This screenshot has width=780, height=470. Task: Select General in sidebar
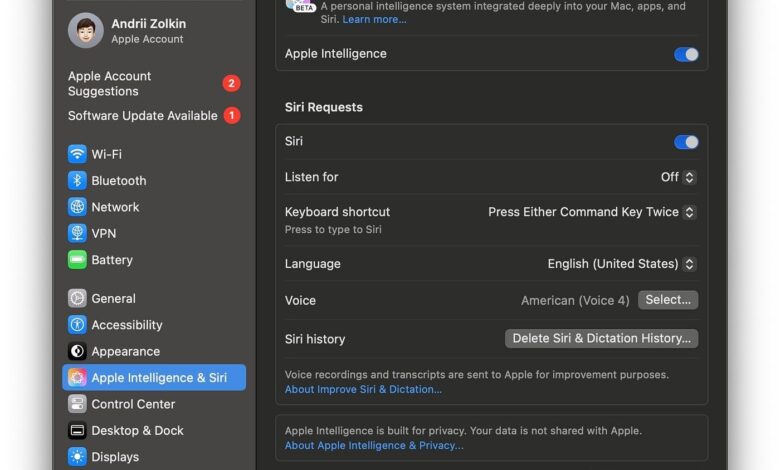pos(154,298)
